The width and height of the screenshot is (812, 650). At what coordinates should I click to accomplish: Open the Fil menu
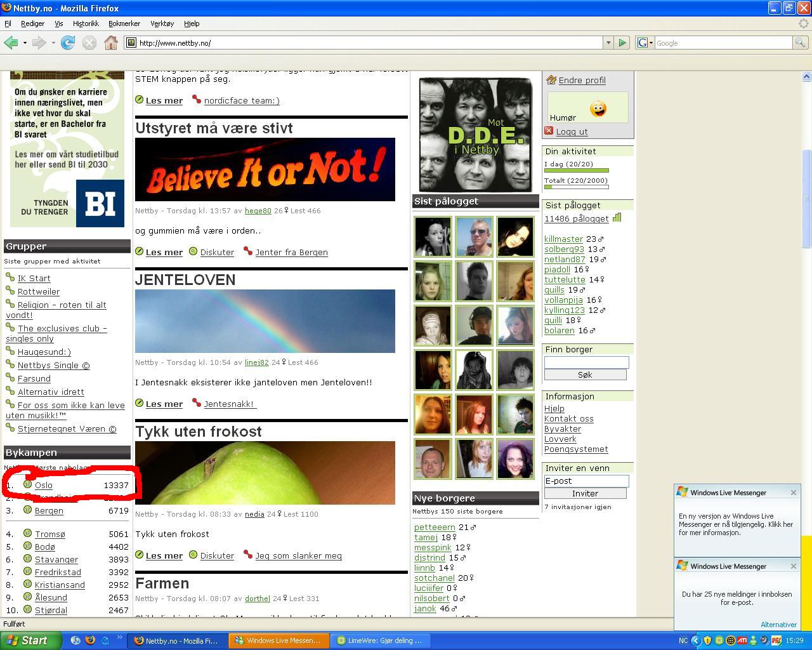coord(8,23)
